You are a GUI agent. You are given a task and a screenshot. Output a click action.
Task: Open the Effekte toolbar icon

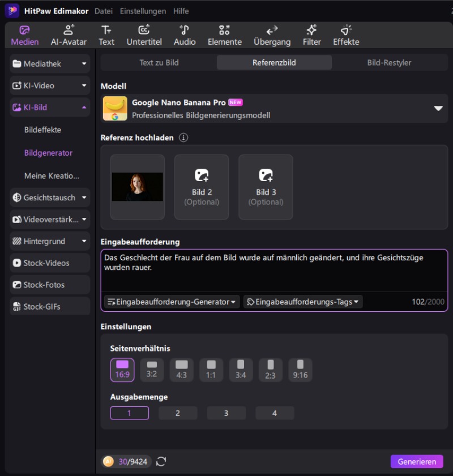pos(345,35)
